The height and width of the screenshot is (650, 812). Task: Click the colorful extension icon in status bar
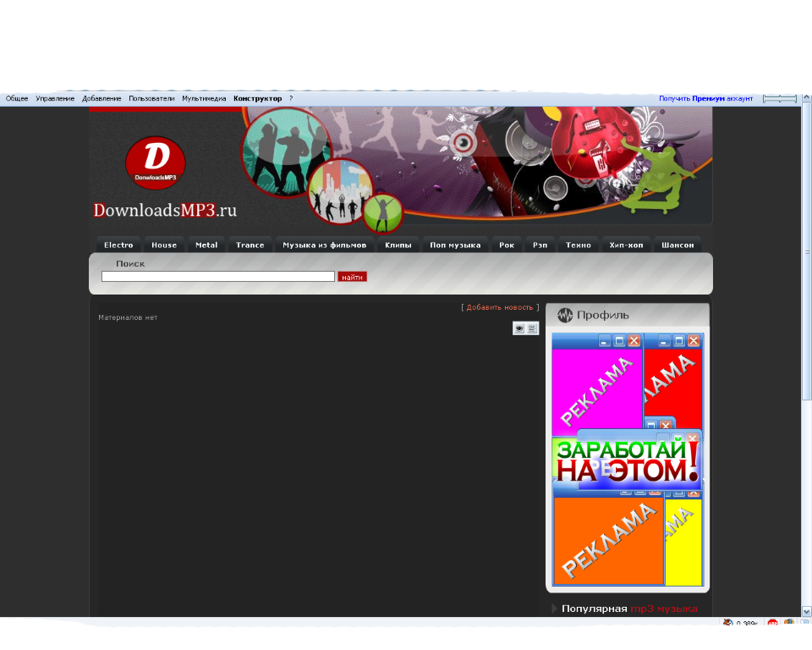pos(788,623)
